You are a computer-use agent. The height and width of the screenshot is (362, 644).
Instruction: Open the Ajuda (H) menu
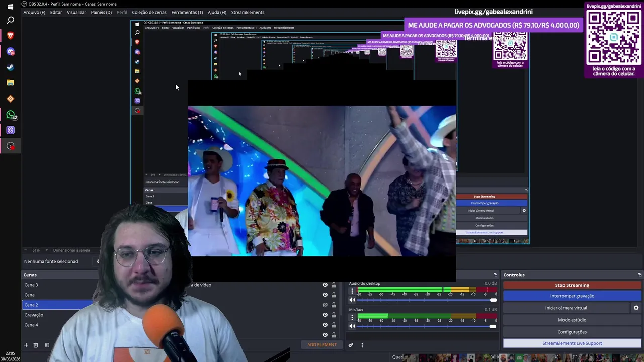217,12
